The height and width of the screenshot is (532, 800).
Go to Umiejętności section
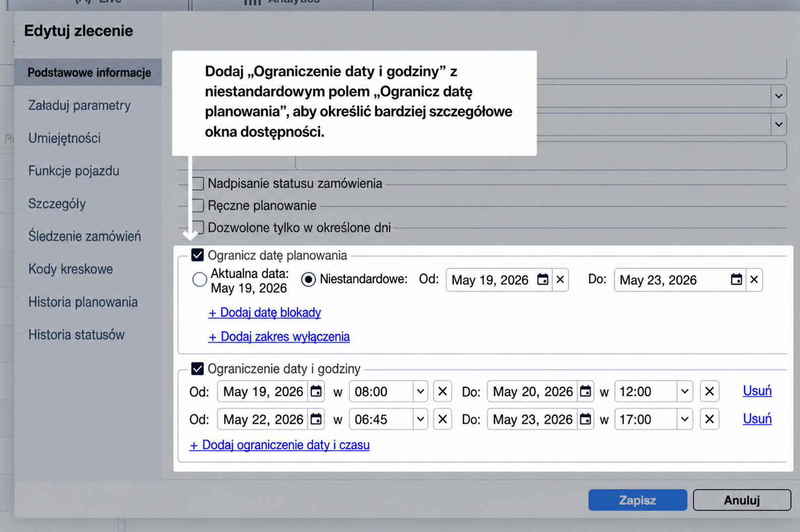pyautogui.click(x=64, y=138)
